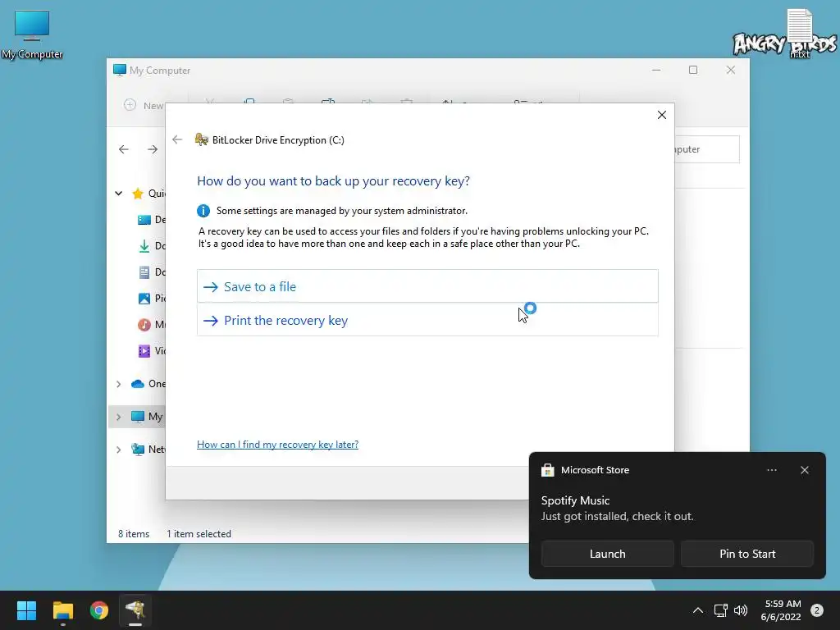This screenshot has width=840, height=630.
Task: Expand the OneDrive tree node
Action: coord(119,384)
